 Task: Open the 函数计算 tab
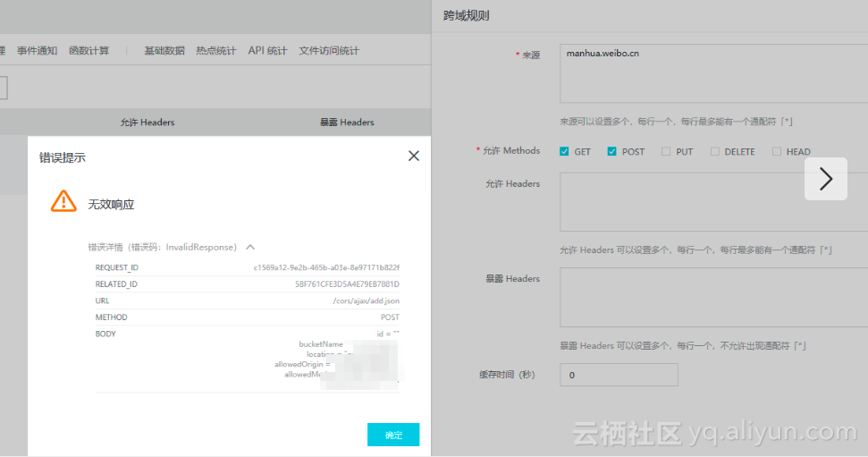coord(89,51)
